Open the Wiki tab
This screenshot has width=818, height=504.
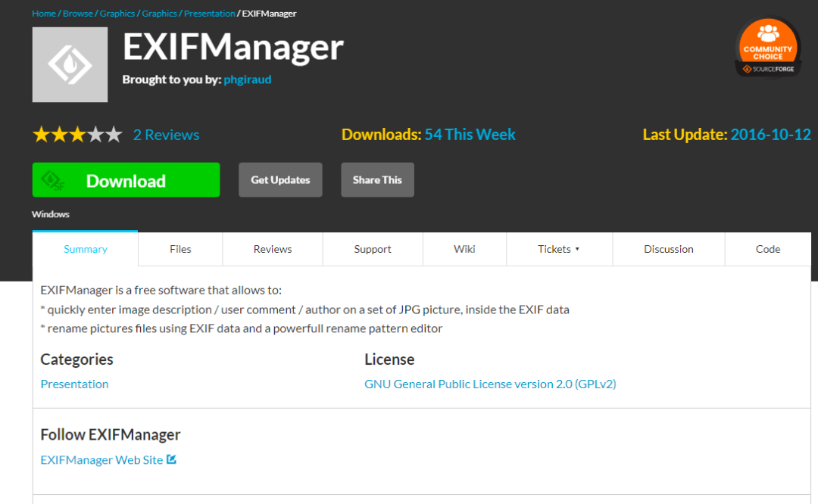[x=464, y=249]
